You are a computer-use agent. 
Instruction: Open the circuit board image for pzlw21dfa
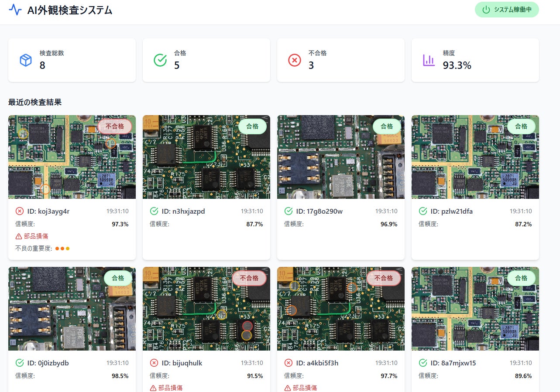(475, 157)
